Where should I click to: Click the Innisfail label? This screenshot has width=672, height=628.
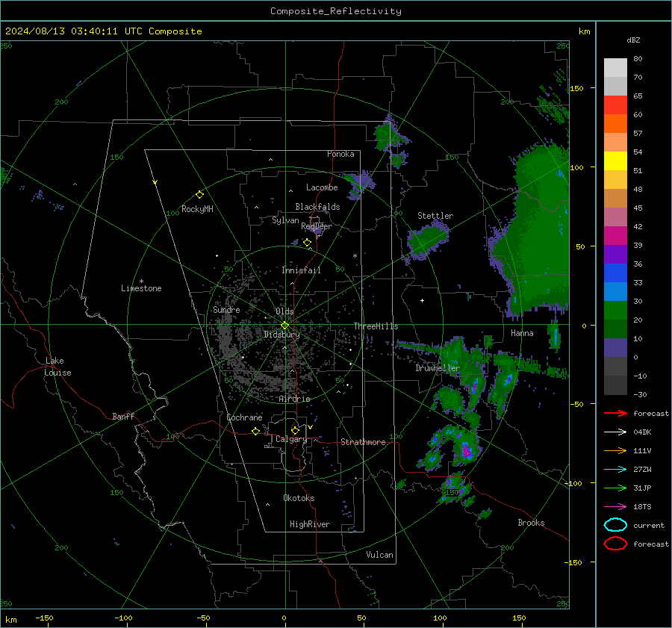tap(301, 270)
